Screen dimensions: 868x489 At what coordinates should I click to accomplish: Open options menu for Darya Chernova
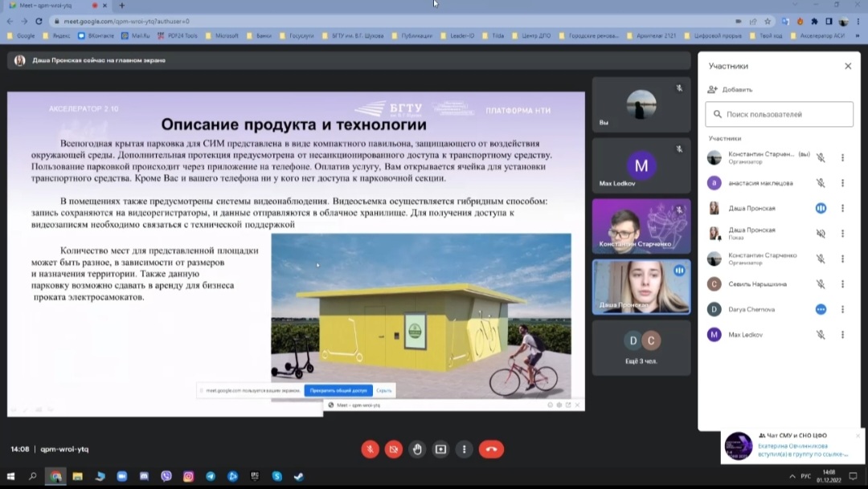click(x=842, y=309)
